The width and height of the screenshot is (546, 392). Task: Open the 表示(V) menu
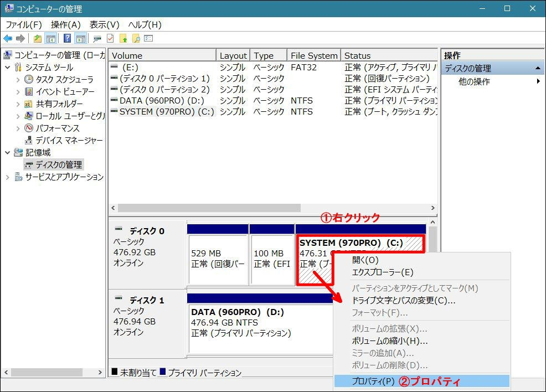point(104,25)
